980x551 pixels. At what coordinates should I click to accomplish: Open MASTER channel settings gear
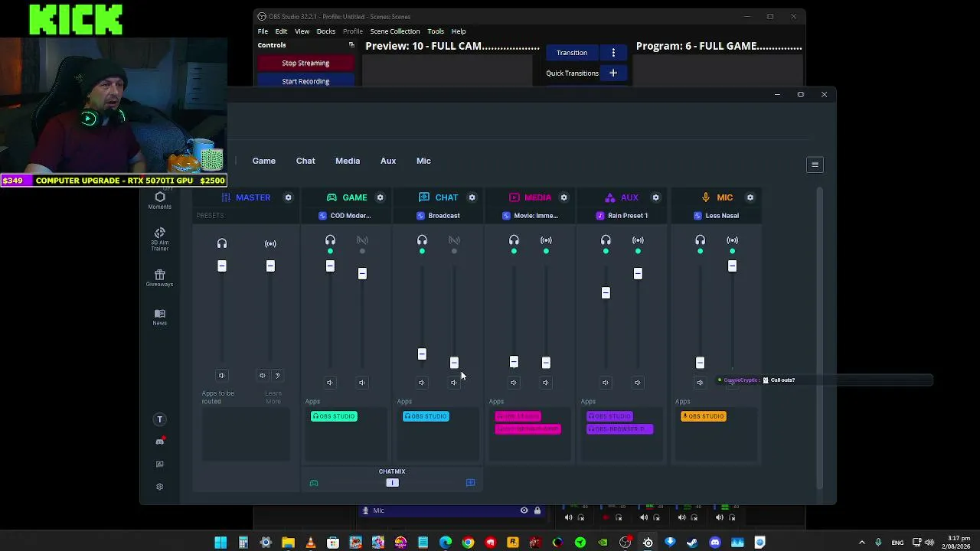coord(288,197)
